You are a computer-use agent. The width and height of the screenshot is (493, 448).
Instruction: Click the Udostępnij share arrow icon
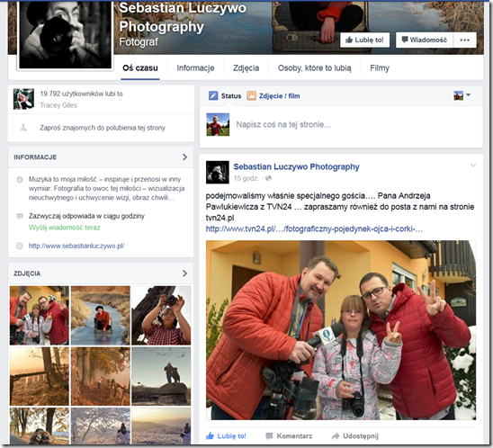pyautogui.click(x=336, y=435)
